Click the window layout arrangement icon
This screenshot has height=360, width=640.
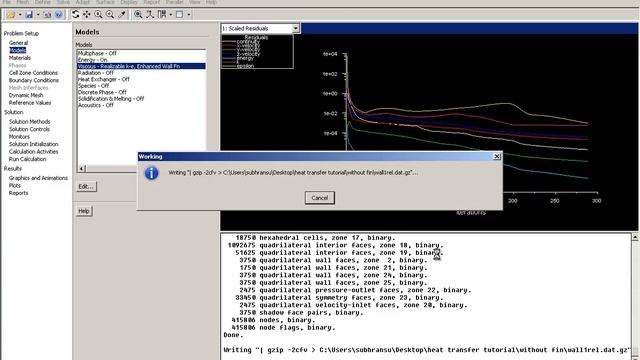tap(162, 14)
